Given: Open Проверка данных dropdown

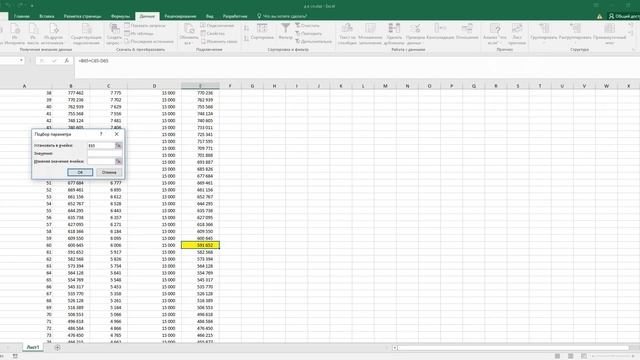Looking at the screenshot, I should [416, 34].
